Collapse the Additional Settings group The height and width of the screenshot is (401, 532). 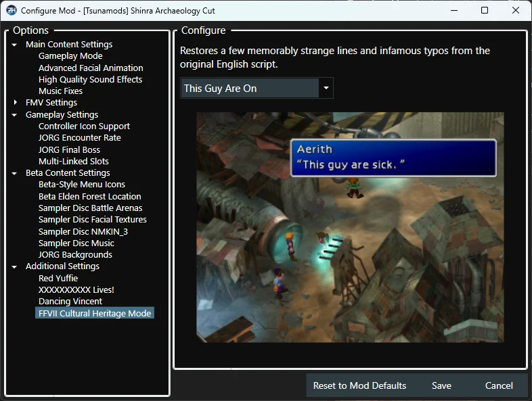click(14, 267)
